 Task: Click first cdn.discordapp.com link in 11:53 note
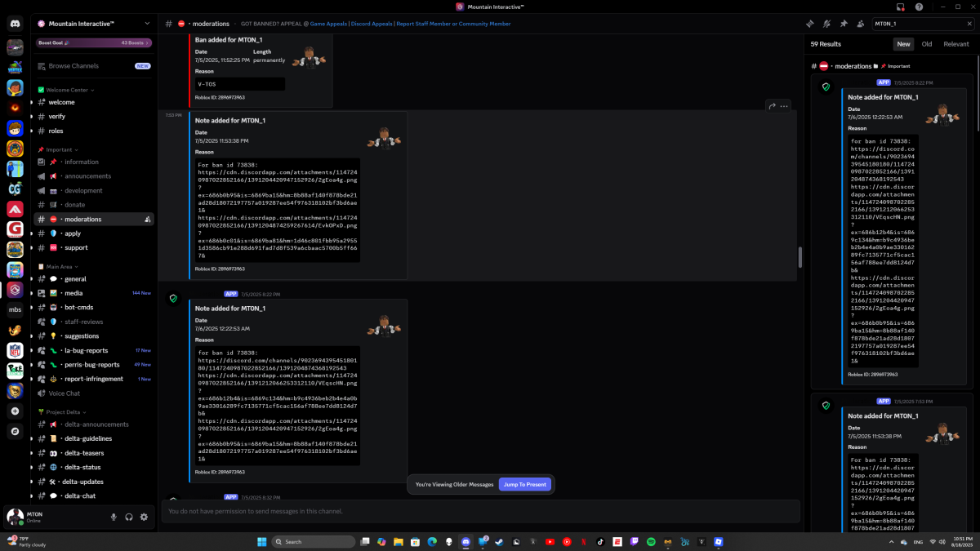(278, 180)
